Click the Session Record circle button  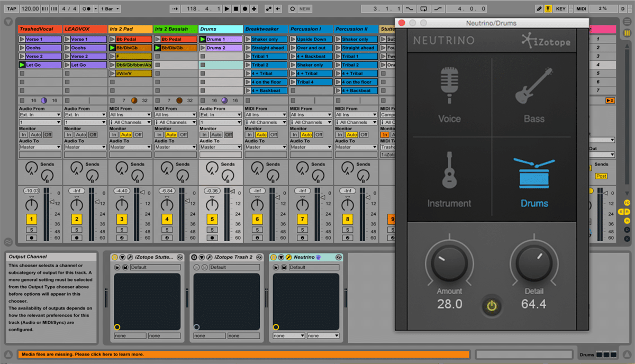[292, 9]
